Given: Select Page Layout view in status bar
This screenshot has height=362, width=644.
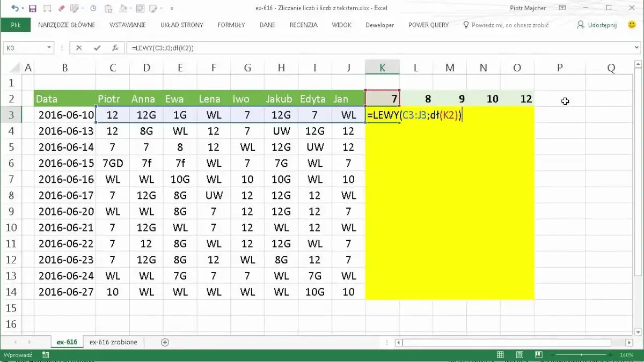Looking at the screenshot, I should click(x=519, y=354).
